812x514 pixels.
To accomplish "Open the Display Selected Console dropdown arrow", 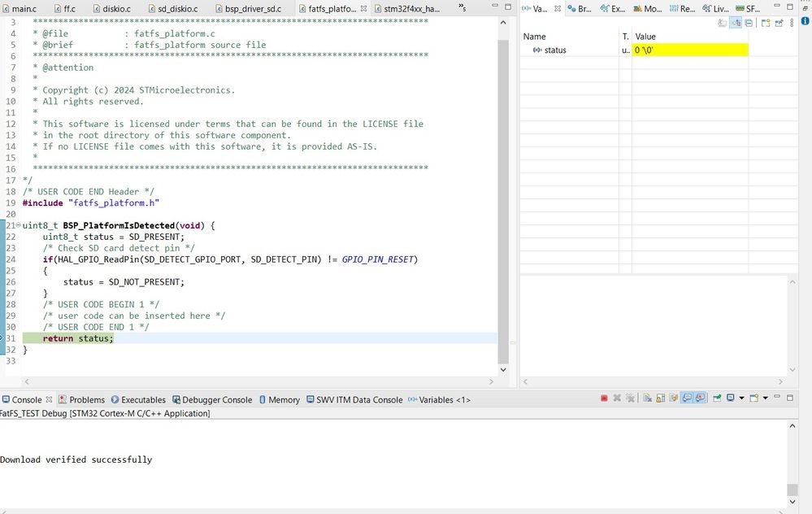I will pyautogui.click(x=741, y=398).
